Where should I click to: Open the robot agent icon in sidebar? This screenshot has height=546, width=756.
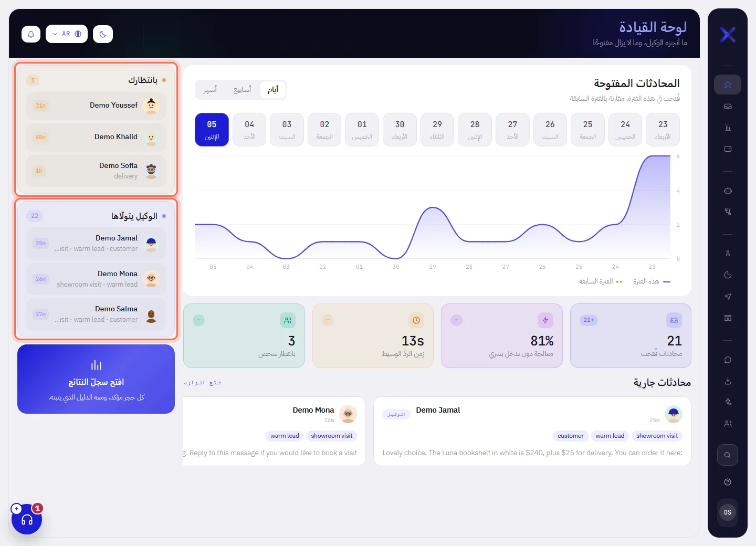[728, 191]
